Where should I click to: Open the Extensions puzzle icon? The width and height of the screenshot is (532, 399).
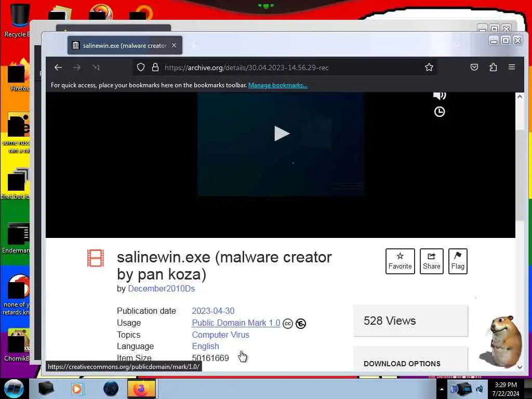pos(494,67)
